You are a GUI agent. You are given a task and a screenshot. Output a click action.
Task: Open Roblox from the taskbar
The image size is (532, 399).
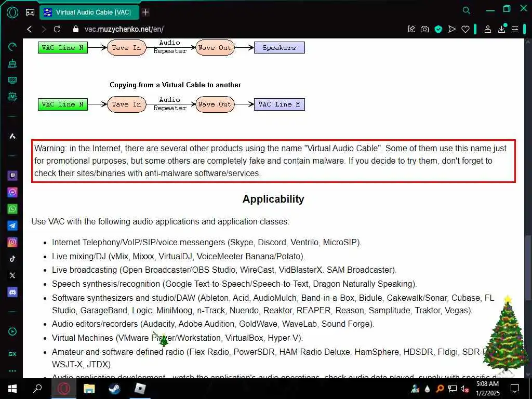pos(140,389)
